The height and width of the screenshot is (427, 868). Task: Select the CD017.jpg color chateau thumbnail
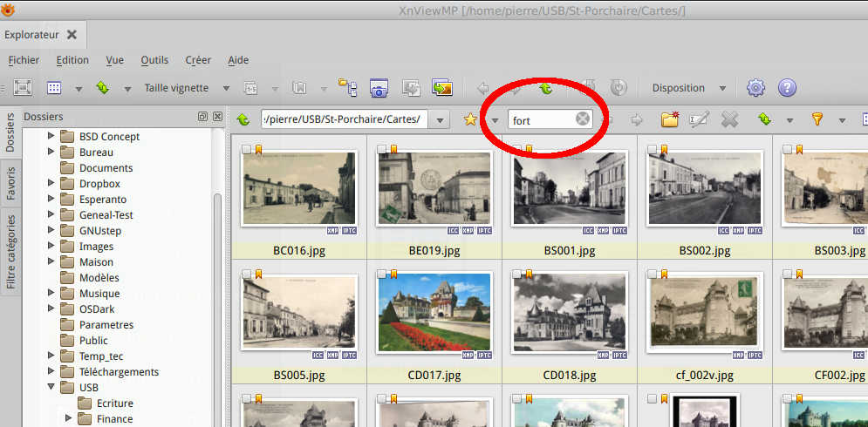(x=434, y=312)
